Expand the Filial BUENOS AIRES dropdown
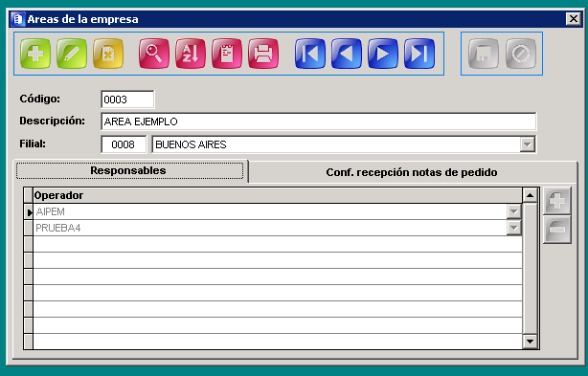The height and width of the screenshot is (376, 588). coord(528,144)
